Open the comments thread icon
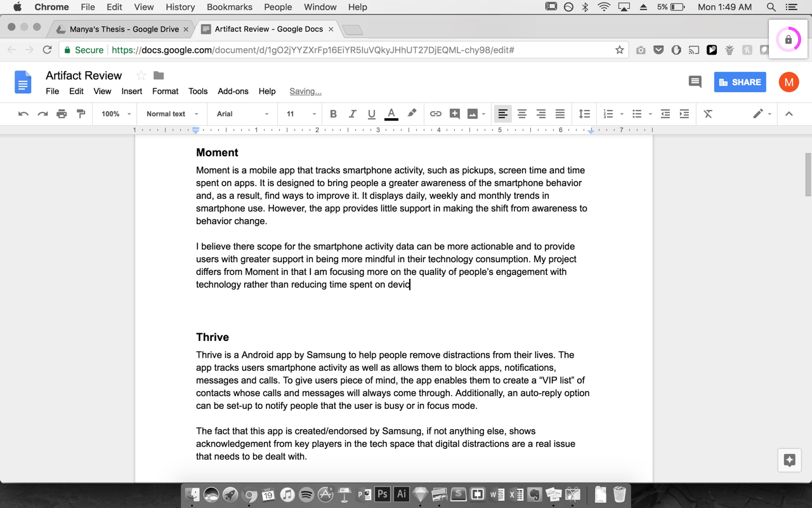Viewport: 812px width, 508px height. (695, 82)
